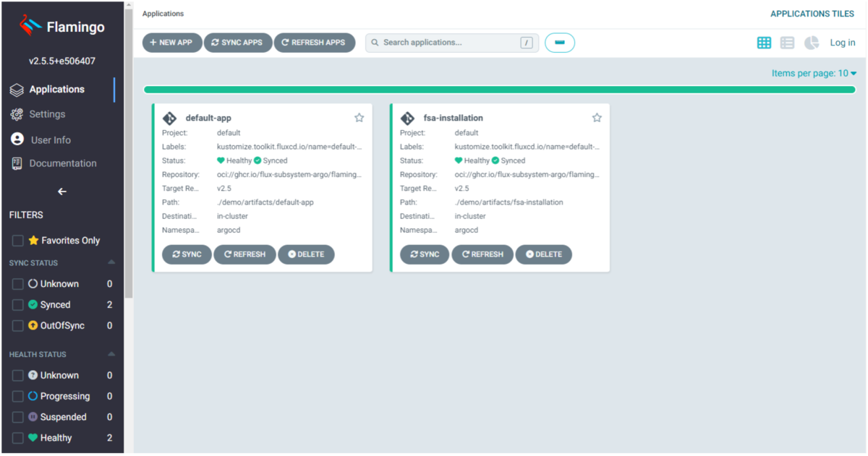Collapse the SYNC STATUS filter section
Viewport: 868px width, 456px height.
pyautogui.click(x=111, y=262)
